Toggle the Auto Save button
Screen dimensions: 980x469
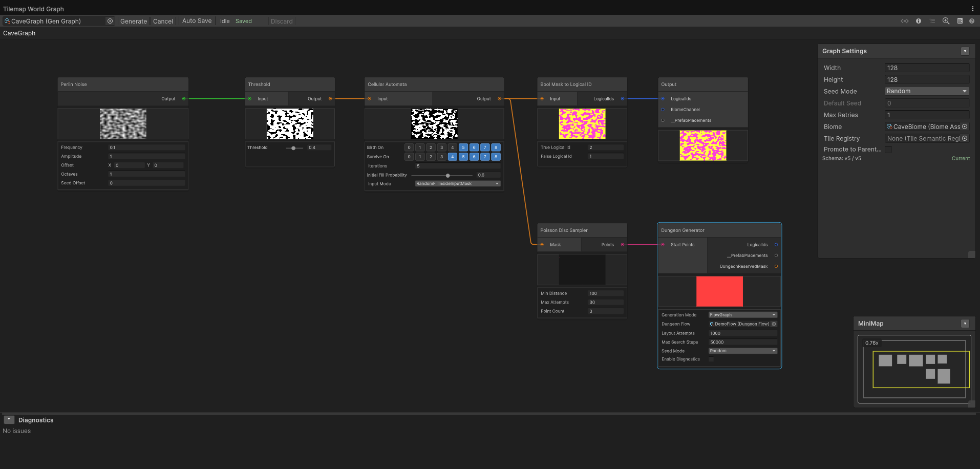(x=197, y=21)
